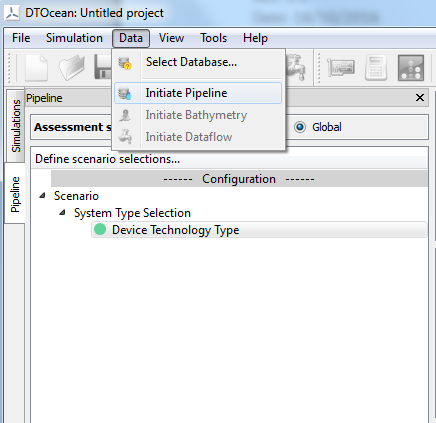Screen dimensions: 436x423
Task: Click Initiate Bathymetry menu entry
Action: click(198, 115)
